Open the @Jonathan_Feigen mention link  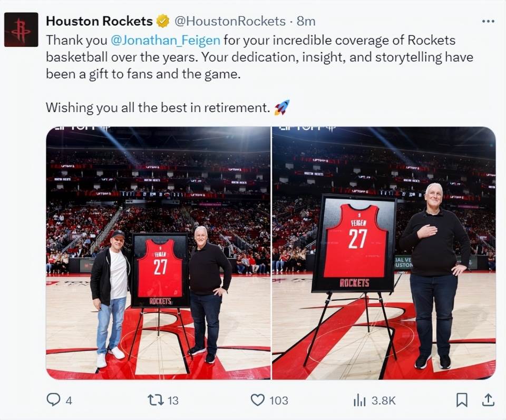tap(166, 41)
